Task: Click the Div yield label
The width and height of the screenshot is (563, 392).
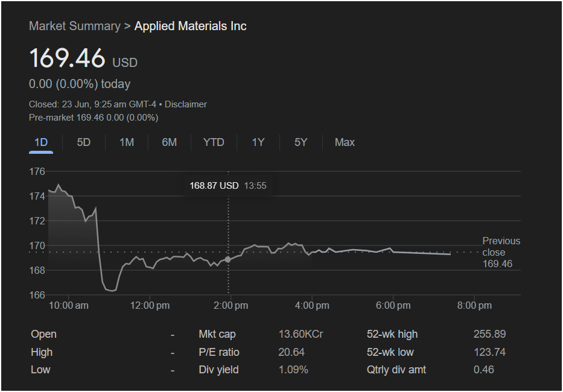Action: pyautogui.click(x=218, y=370)
